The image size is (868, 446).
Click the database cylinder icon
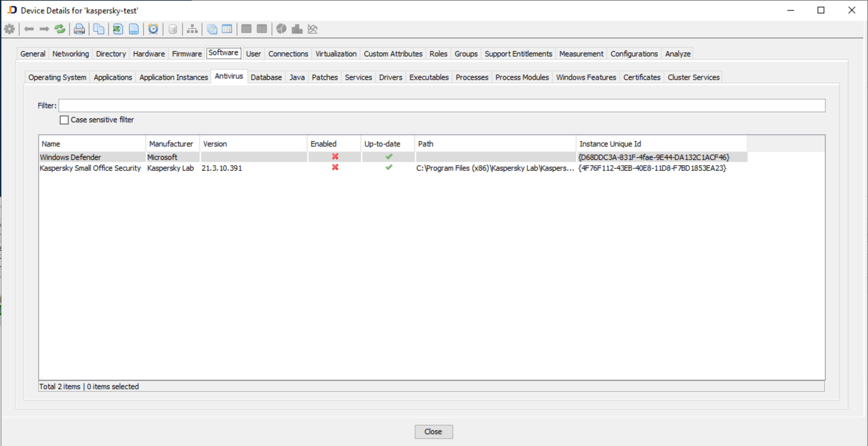[172, 29]
